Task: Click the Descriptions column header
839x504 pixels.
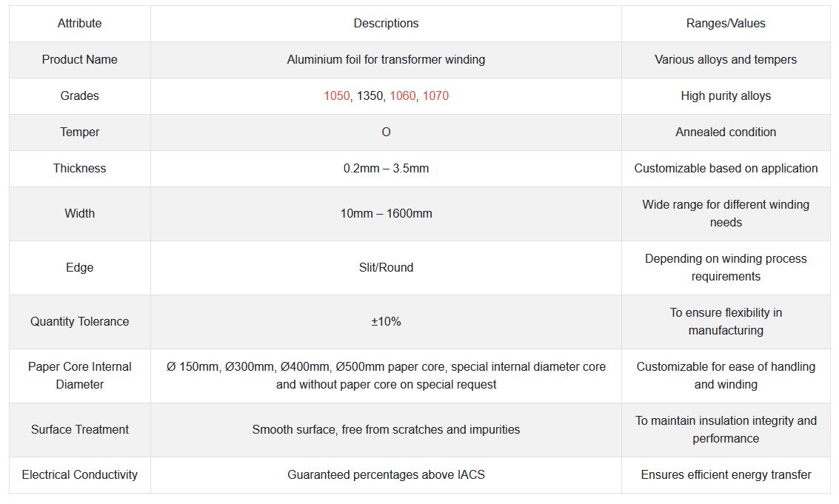Action: click(386, 24)
